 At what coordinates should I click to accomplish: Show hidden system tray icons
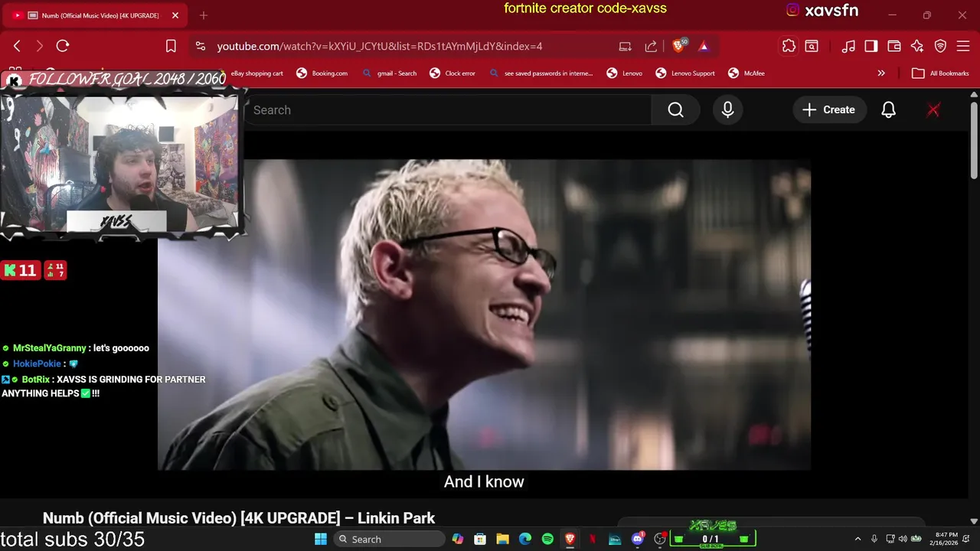coord(857,540)
